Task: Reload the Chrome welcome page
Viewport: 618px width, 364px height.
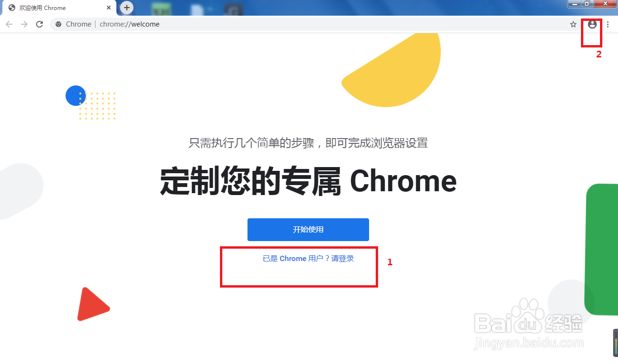Action: [40, 24]
